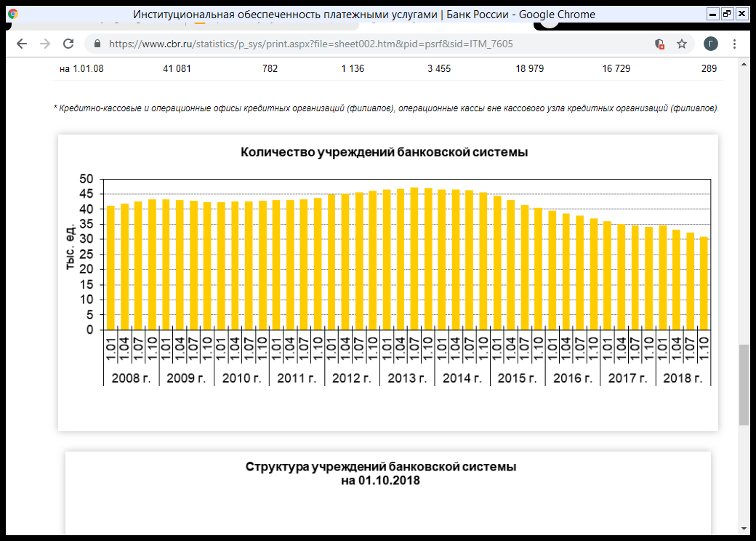Click the last bar, 1.10 of 2018
This screenshot has width=756, height=541.
tap(704, 284)
